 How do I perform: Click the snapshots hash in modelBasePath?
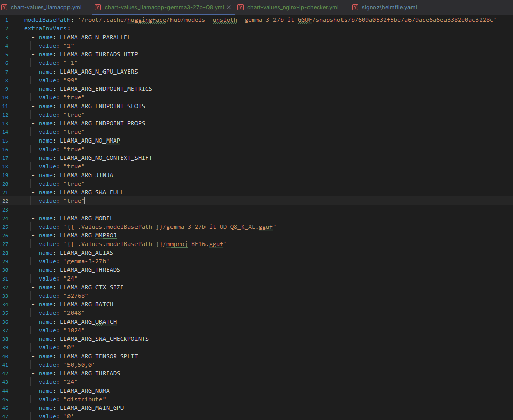click(422, 20)
